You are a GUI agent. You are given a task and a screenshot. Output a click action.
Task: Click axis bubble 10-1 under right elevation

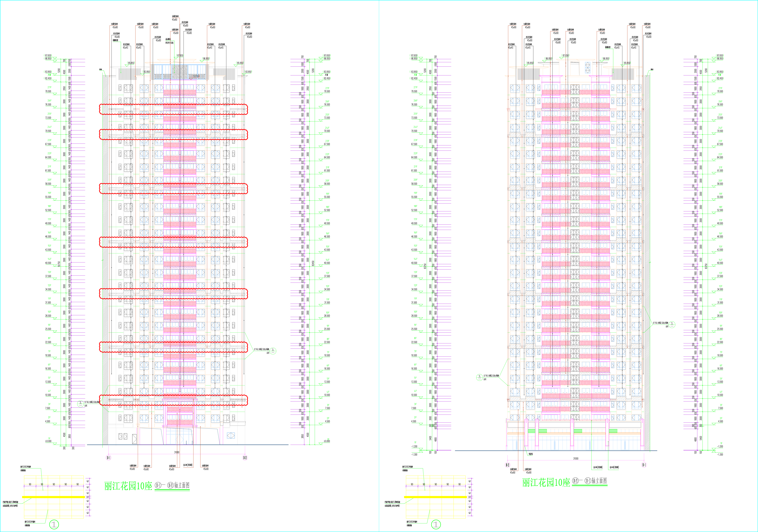point(644,465)
